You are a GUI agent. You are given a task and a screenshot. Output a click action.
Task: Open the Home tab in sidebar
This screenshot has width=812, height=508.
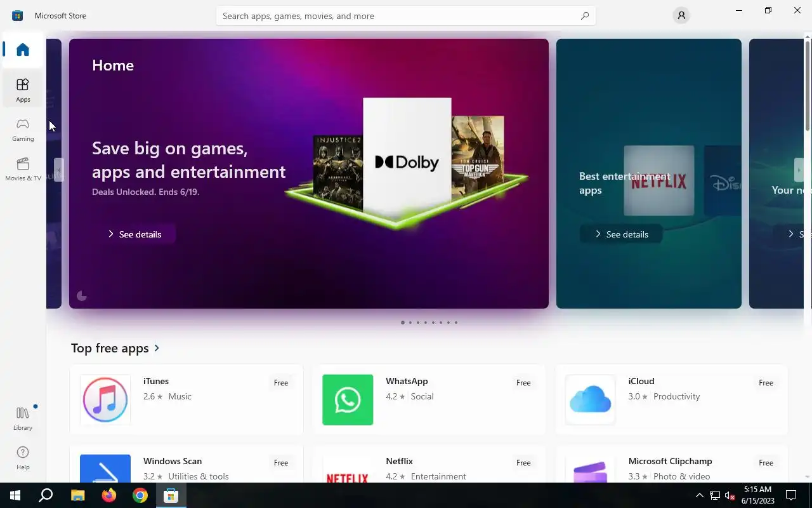pos(23,50)
